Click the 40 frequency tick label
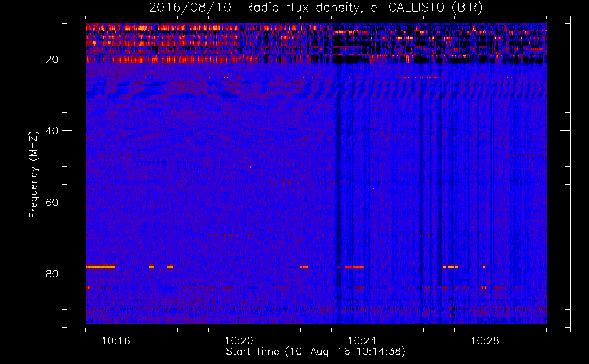 click(x=52, y=131)
